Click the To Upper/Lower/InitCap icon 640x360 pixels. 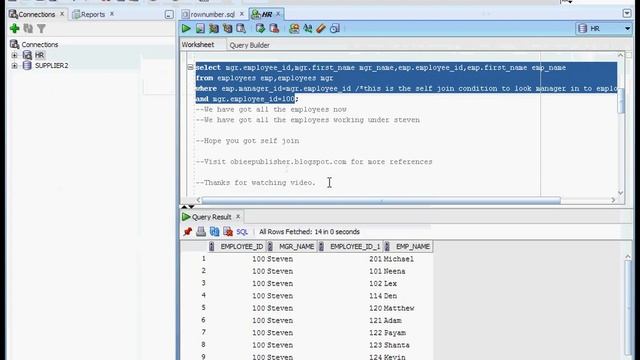307,28
